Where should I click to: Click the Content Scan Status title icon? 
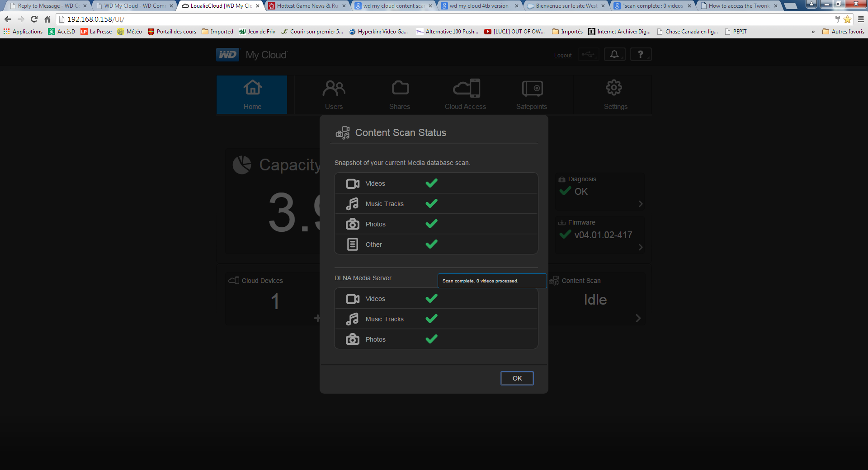coord(343,133)
